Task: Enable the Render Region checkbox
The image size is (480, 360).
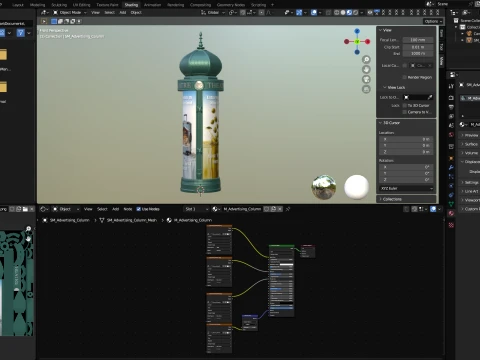Action: click(x=405, y=77)
